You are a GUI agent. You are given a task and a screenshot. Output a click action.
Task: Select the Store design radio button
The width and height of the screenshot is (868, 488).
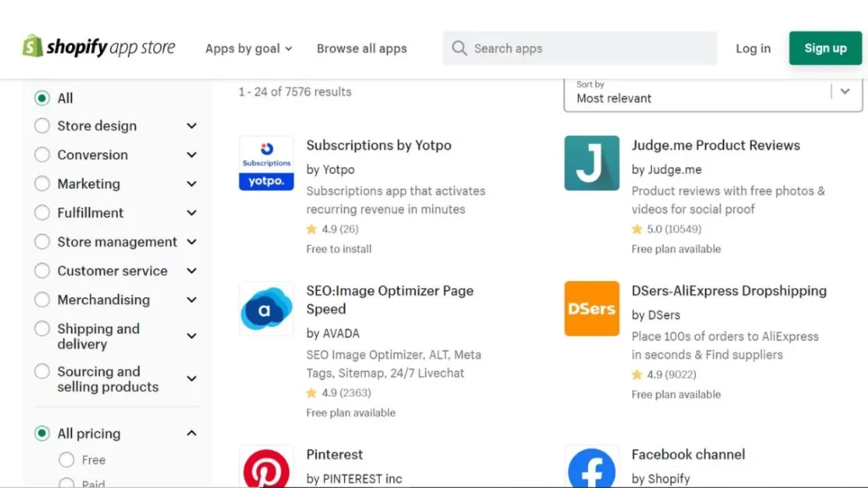(x=42, y=125)
